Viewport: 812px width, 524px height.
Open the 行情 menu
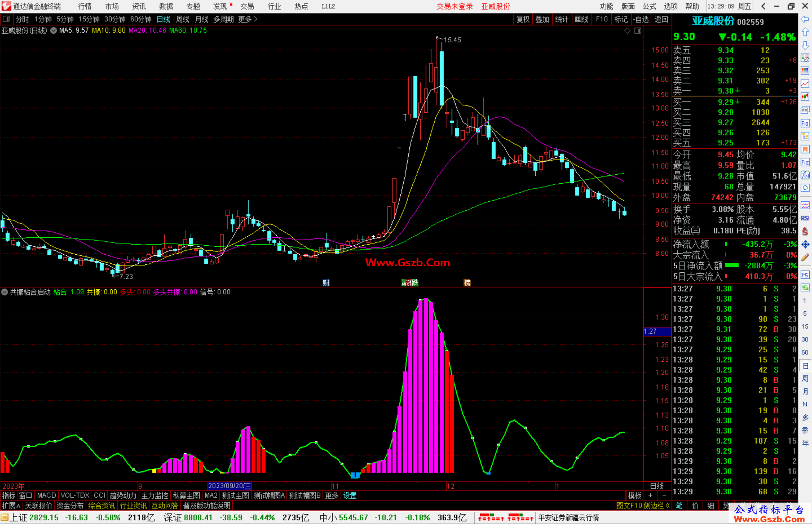pyautogui.click(x=85, y=6)
